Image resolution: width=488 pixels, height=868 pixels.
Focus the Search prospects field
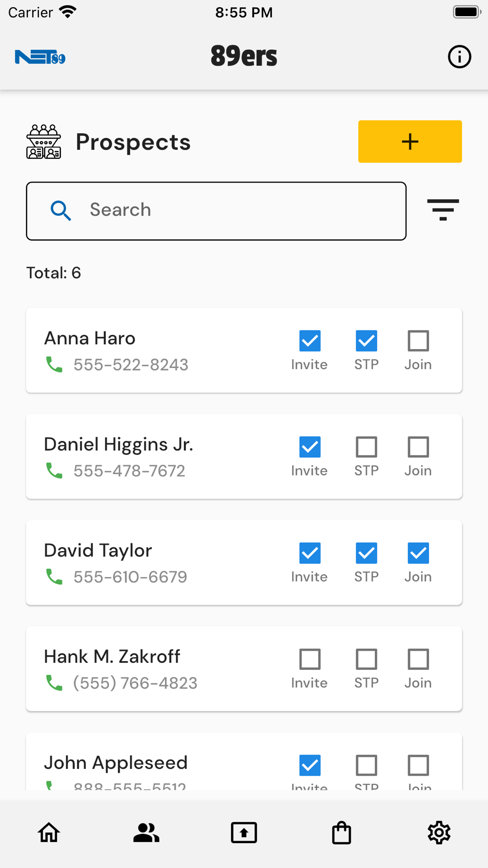point(216,211)
